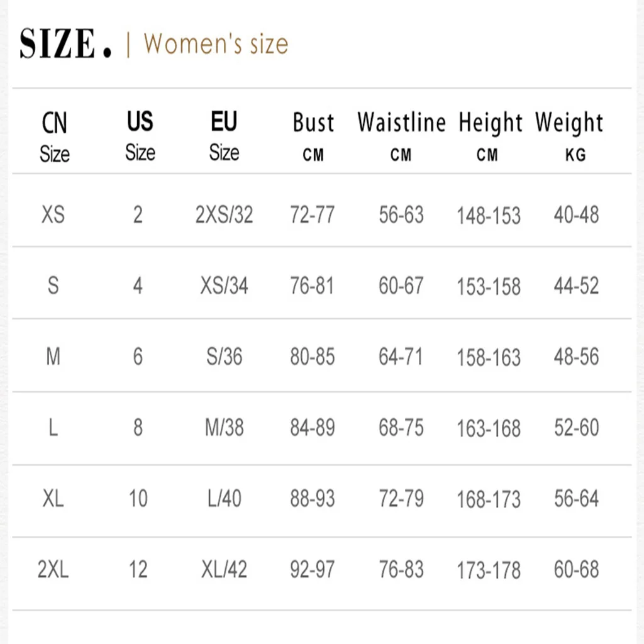This screenshot has height=644, width=644.
Task: Click height range 163-168 cell
Action: pyautogui.click(x=489, y=429)
